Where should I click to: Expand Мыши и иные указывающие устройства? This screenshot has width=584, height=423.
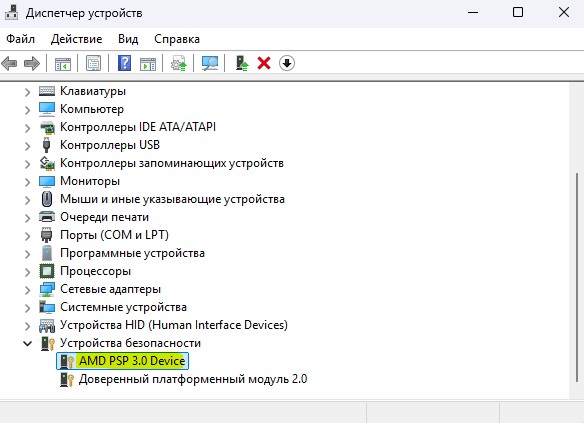[28, 200]
